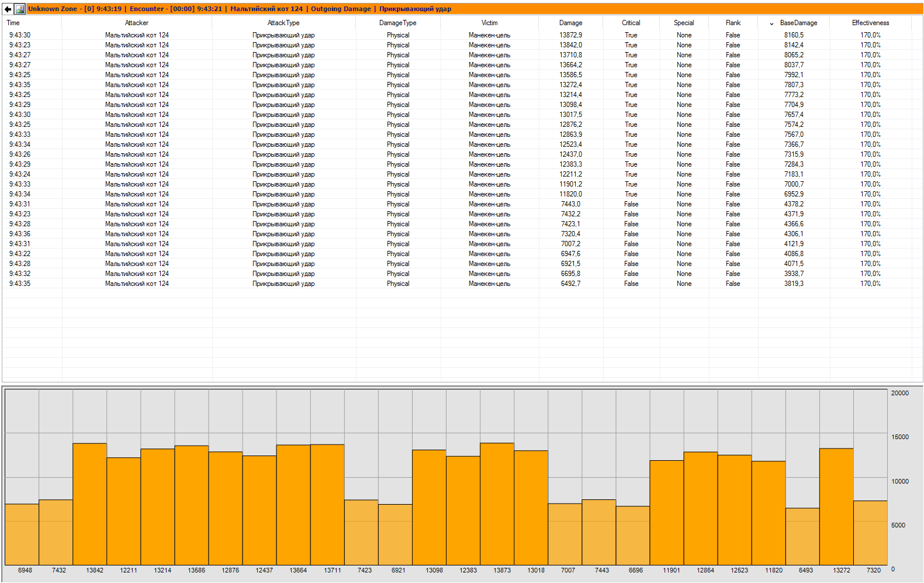Click the BaseDamage value 4371,9
The height and width of the screenshot is (583, 924).
coord(794,214)
